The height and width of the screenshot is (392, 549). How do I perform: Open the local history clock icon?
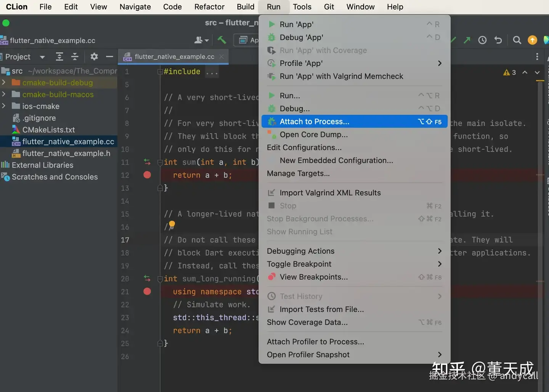[482, 40]
